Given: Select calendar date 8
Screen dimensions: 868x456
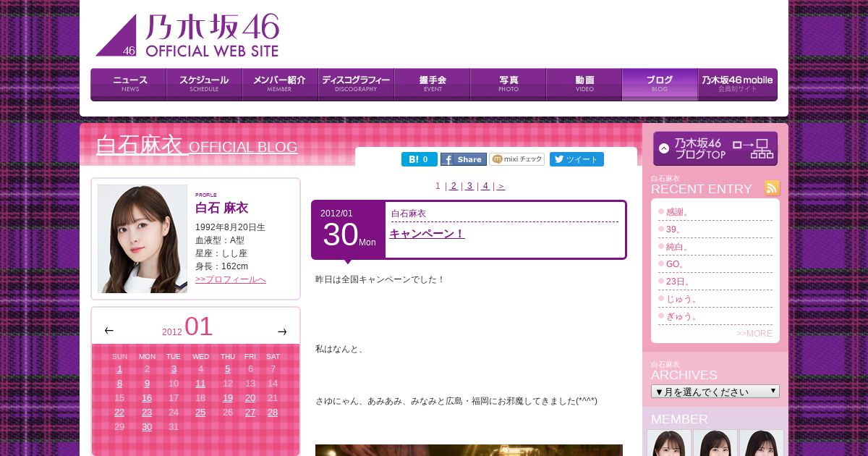Looking at the screenshot, I should pyautogui.click(x=119, y=384).
